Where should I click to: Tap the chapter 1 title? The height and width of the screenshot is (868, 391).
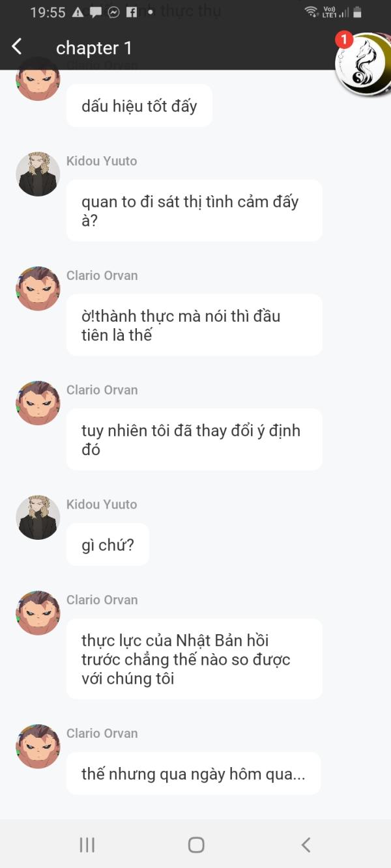coord(94,48)
